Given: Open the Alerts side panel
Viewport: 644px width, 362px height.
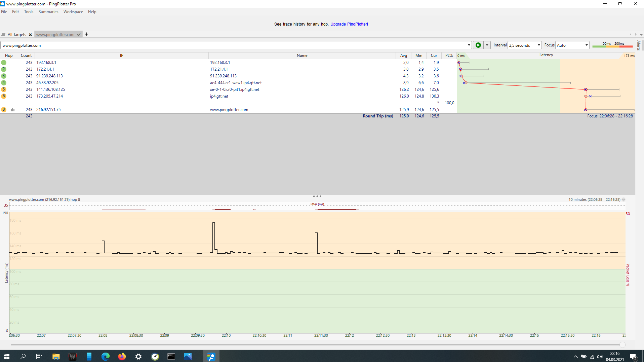Looking at the screenshot, I should [639, 45].
